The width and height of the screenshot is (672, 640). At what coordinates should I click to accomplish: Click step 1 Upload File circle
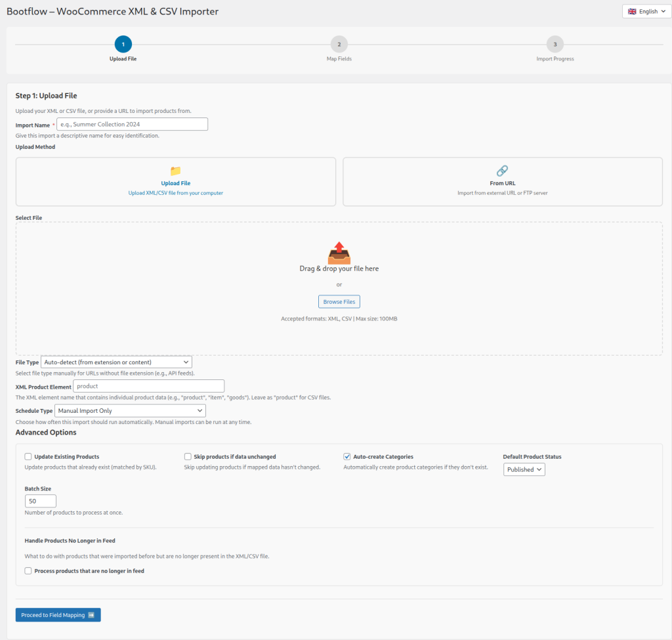click(x=123, y=44)
